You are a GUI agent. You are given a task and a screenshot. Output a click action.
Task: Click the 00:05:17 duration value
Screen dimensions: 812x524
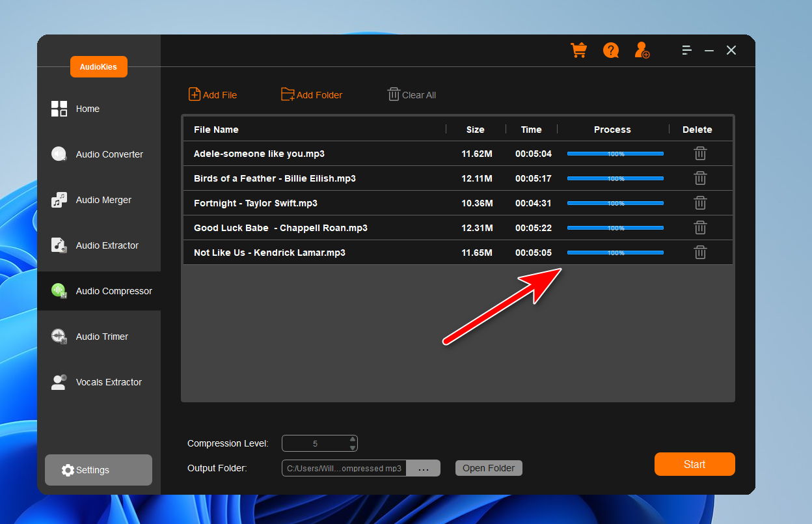click(x=534, y=178)
